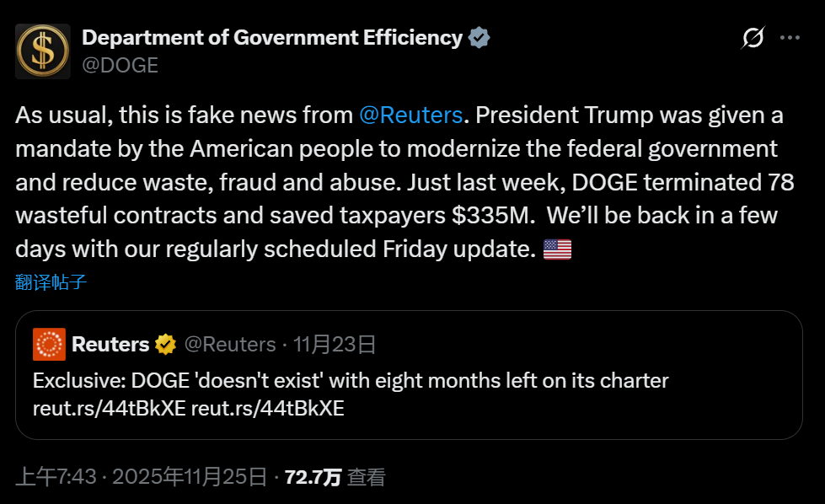Image resolution: width=825 pixels, height=504 pixels.
Task: Click the grey verified badge beside Department name
Action: tap(479, 38)
